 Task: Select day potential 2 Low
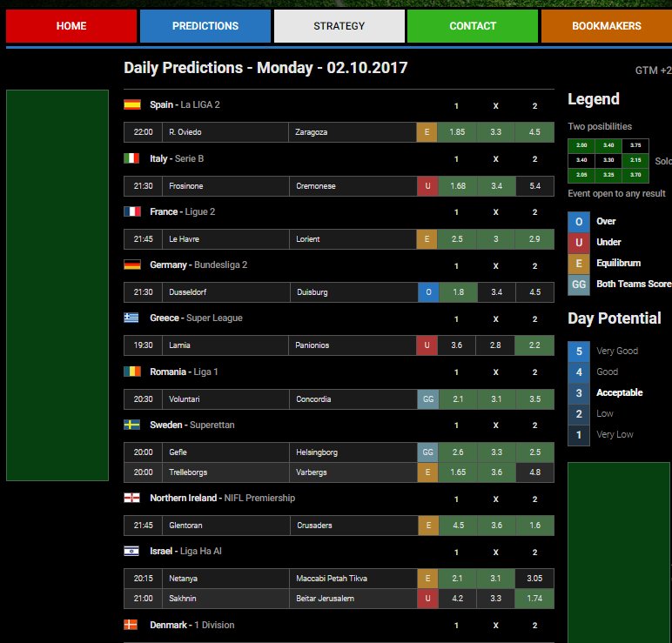coord(579,414)
